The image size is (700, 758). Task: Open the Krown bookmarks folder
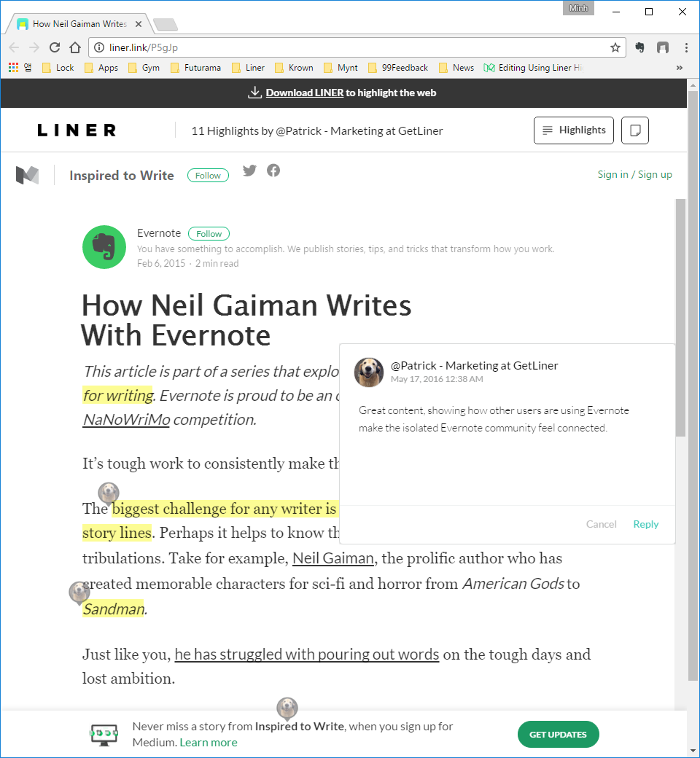pyautogui.click(x=294, y=68)
